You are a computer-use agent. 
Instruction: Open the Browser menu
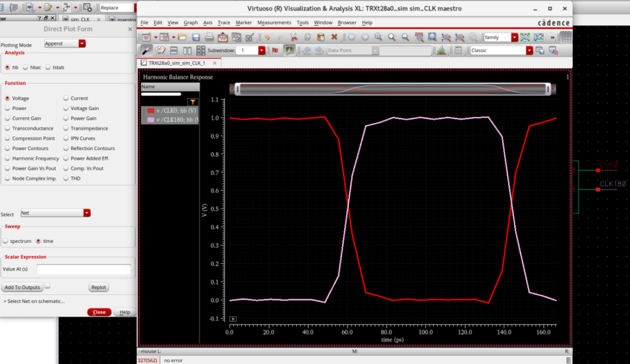(347, 23)
